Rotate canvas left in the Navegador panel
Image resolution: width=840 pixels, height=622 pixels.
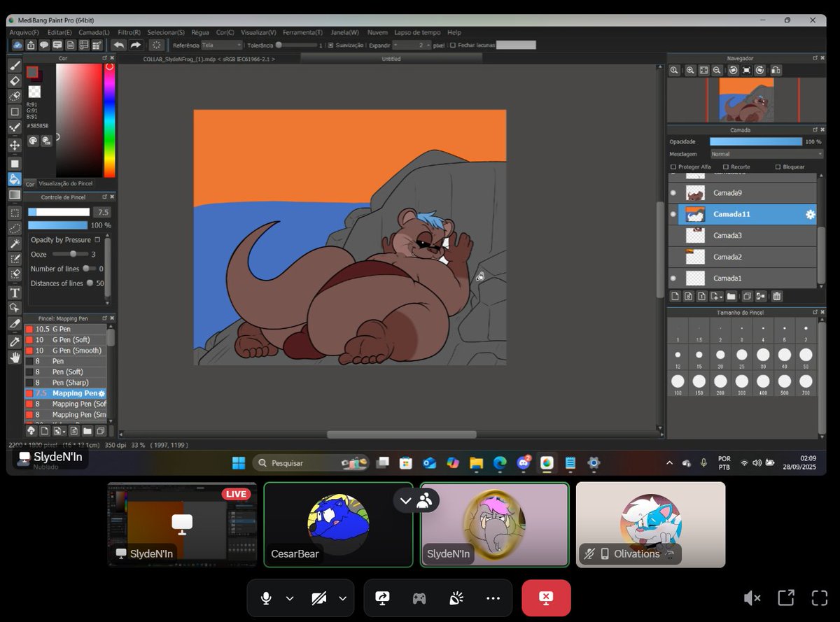[x=733, y=70]
